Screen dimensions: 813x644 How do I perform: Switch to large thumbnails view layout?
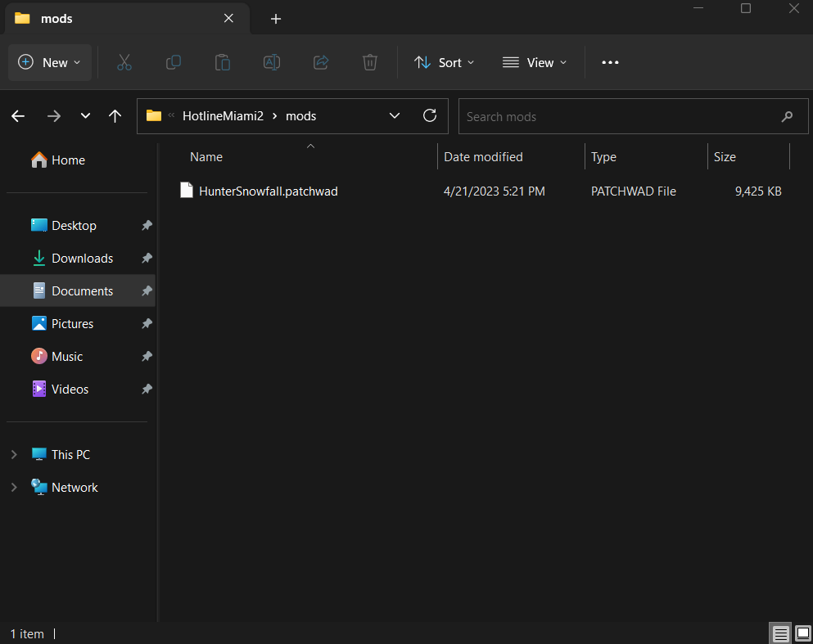(802, 633)
